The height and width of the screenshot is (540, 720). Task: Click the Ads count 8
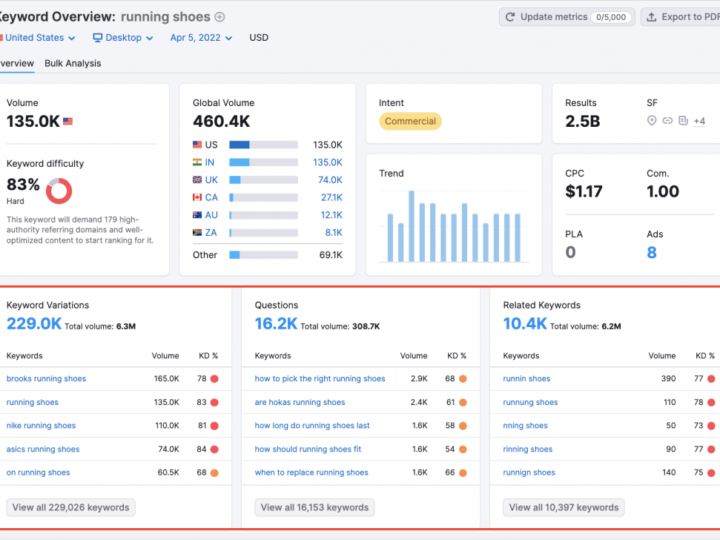coord(652,252)
